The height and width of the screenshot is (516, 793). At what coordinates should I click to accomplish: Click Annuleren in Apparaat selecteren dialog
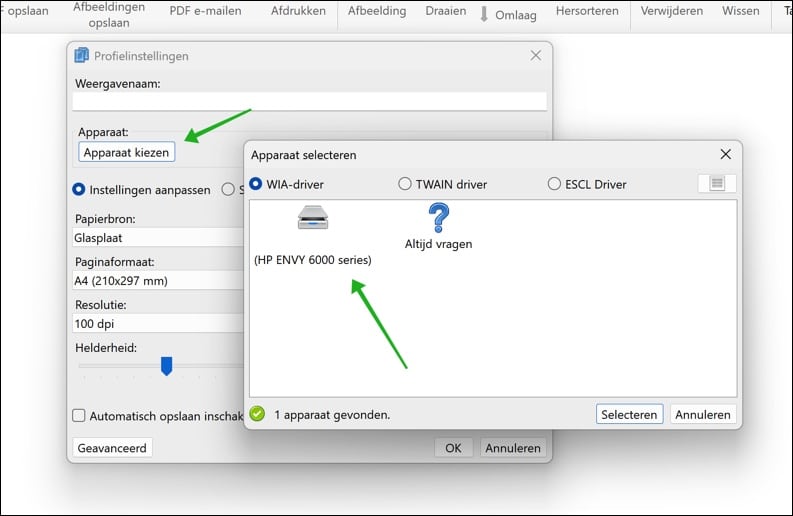coord(703,414)
